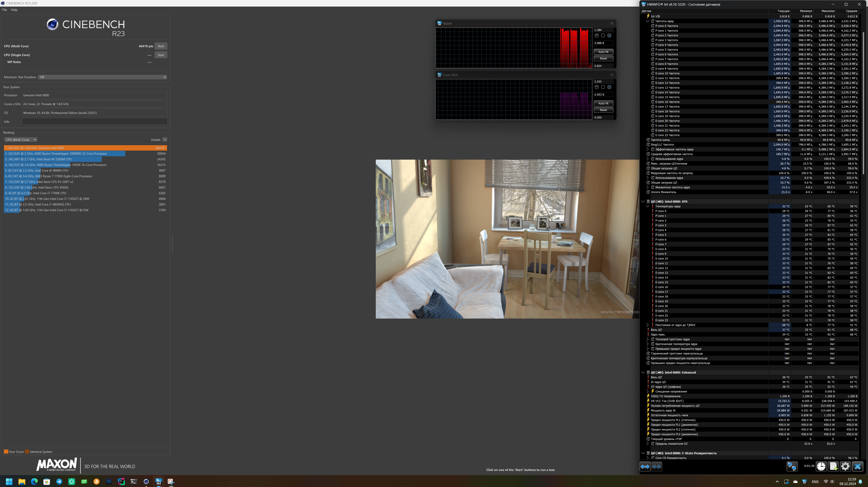Click Auto Fit in Vcore graph
This screenshot has width=868, height=487.
[603, 52]
